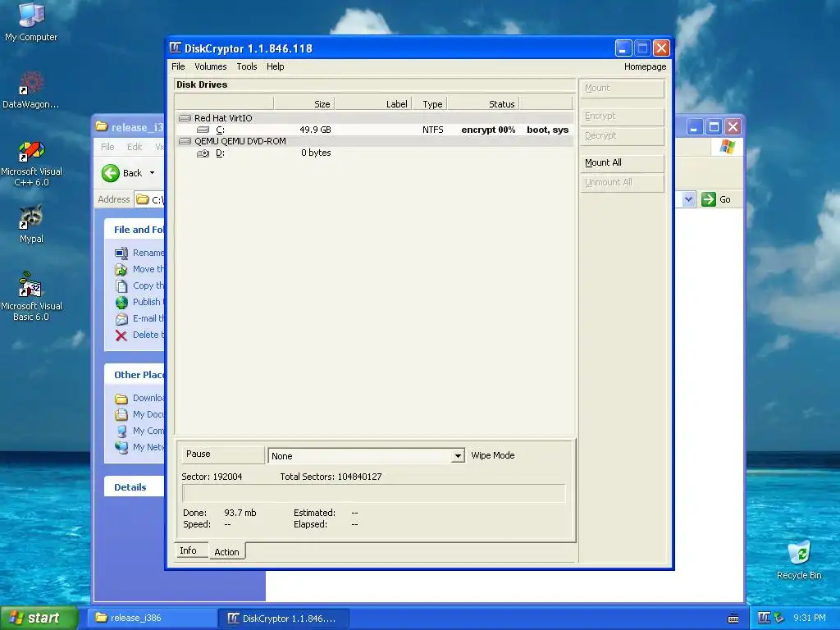840x630 pixels.
Task: Open the Wipe Mode dropdown showing None
Action: click(x=366, y=456)
